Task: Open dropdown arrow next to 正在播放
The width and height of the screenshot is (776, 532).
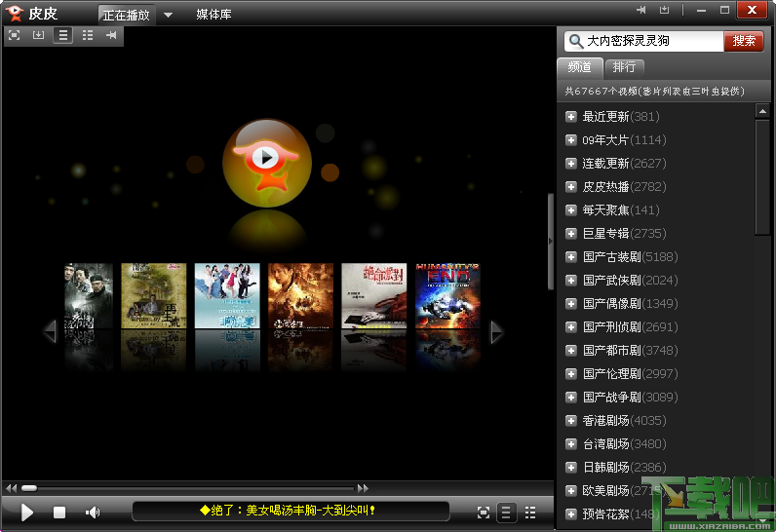Action: (168, 15)
